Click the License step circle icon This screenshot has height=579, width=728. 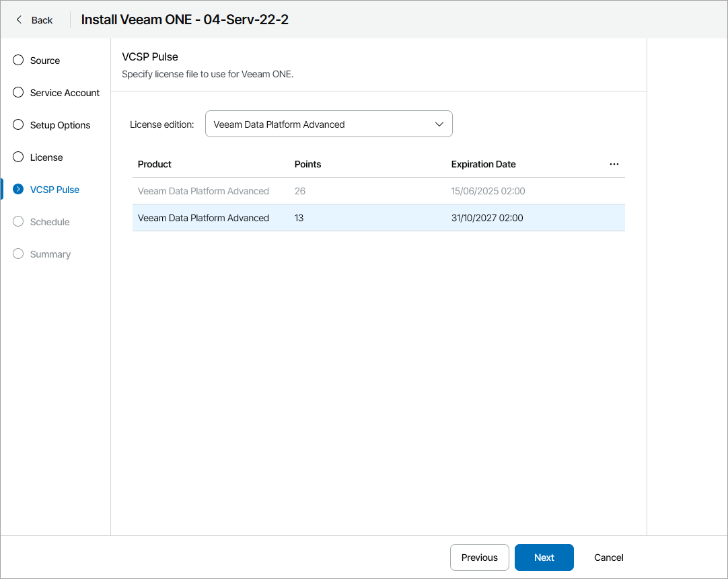point(19,157)
